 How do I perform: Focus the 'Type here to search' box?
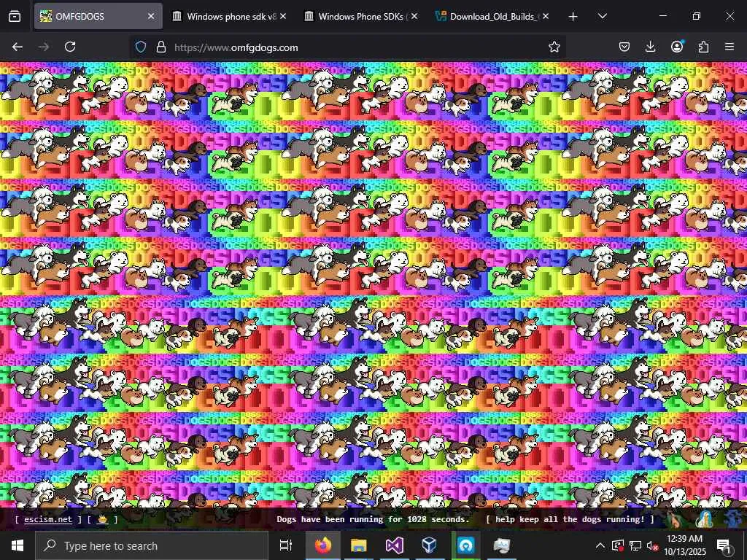tap(152, 545)
